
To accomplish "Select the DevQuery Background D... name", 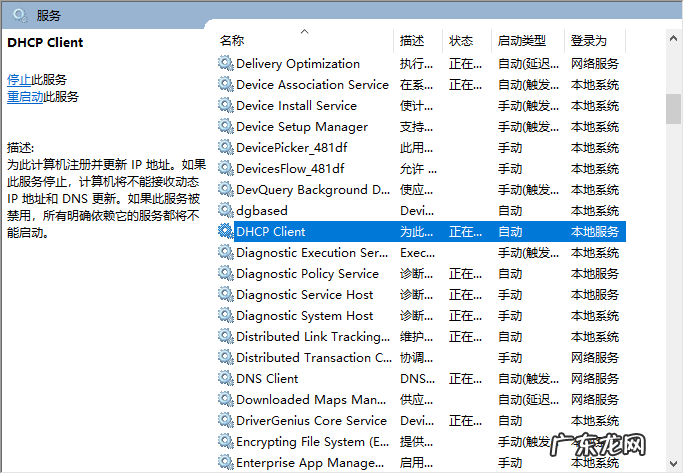I will pyautogui.click(x=313, y=190).
